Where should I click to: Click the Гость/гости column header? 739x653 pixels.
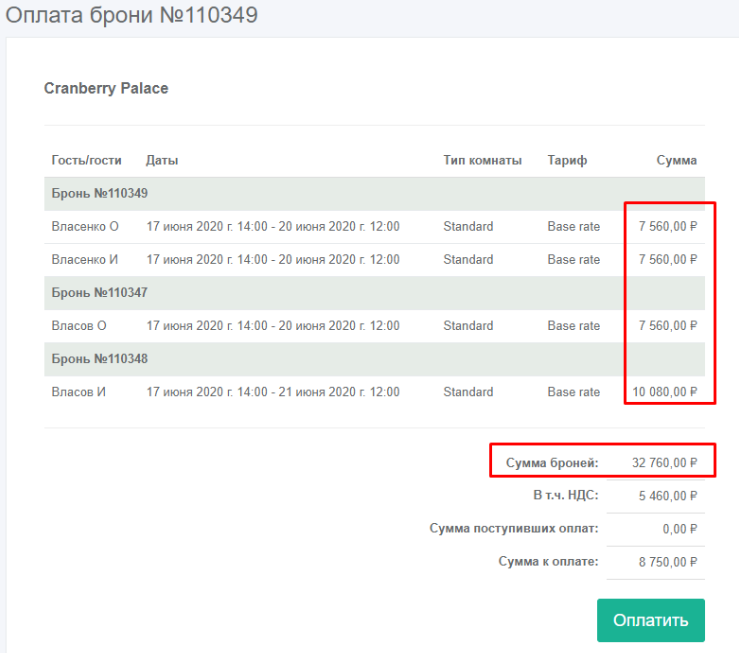(x=85, y=160)
